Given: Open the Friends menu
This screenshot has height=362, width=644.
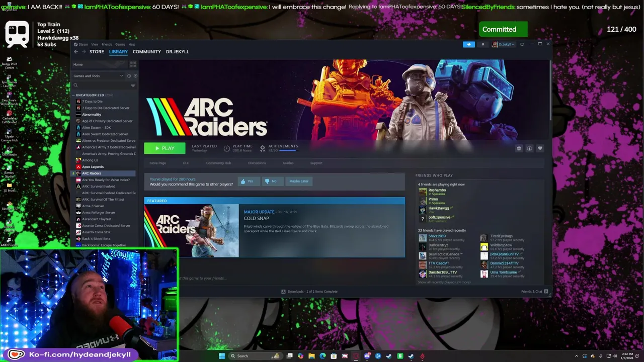Looking at the screenshot, I should coord(107,44).
